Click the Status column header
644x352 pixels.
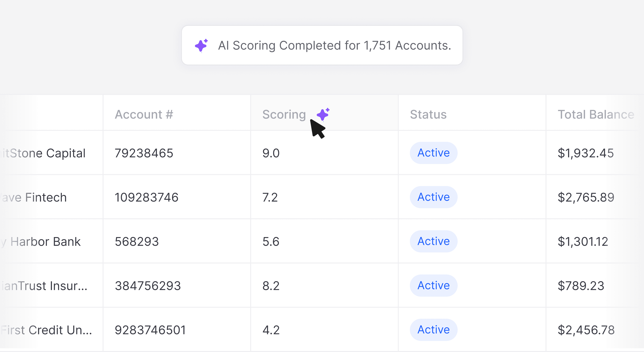click(428, 115)
